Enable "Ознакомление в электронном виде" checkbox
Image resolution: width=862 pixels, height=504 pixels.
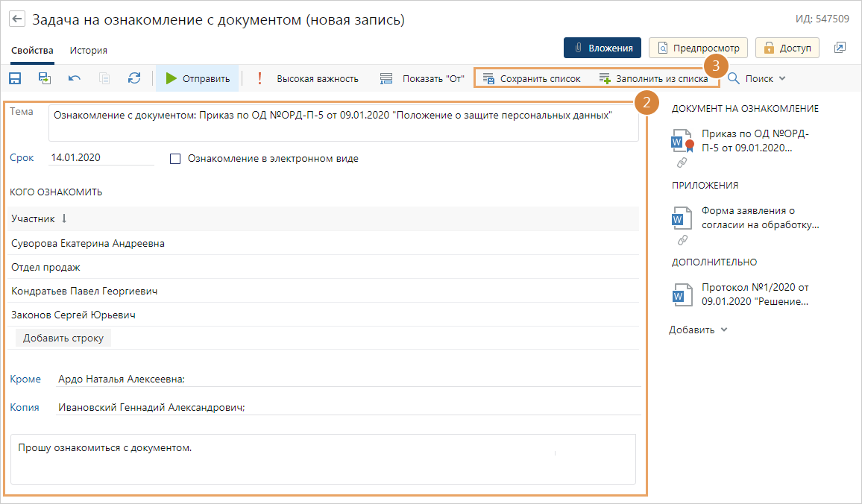tap(175, 159)
